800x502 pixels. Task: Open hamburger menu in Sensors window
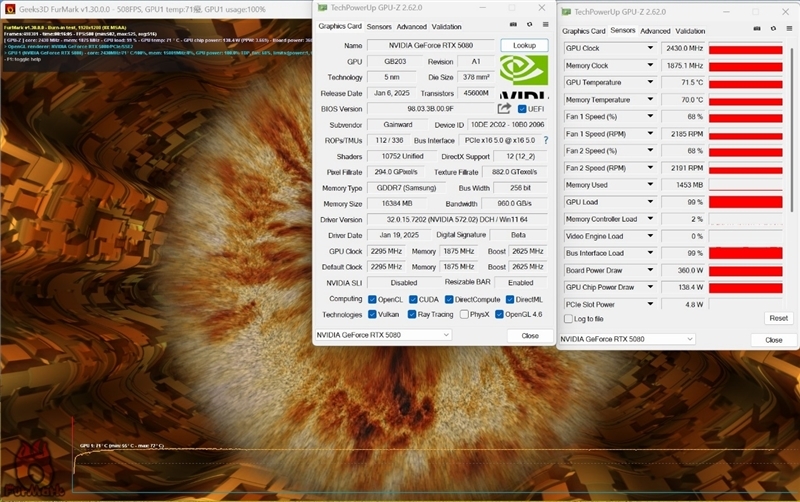tap(789, 29)
